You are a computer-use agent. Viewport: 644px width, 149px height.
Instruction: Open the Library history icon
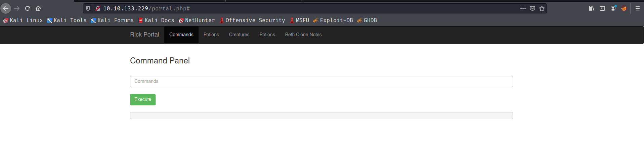pyautogui.click(x=592, y=8)
